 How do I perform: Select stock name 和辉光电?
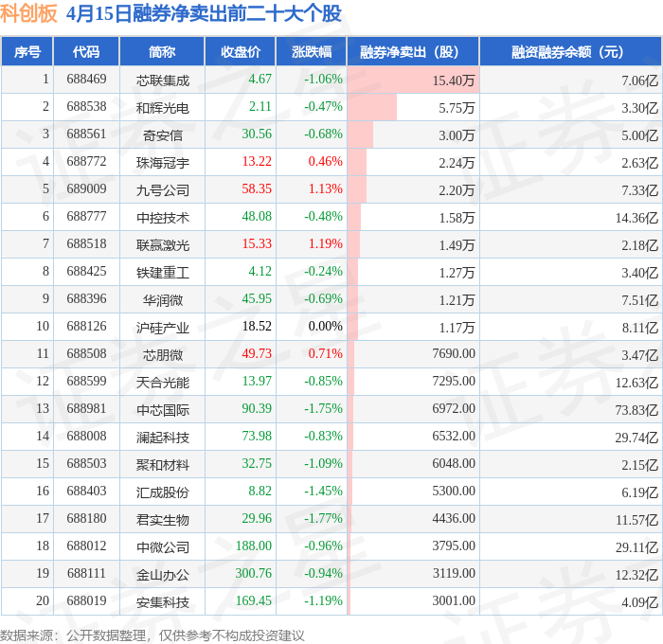pyautogui.click(x=162, y=108)
